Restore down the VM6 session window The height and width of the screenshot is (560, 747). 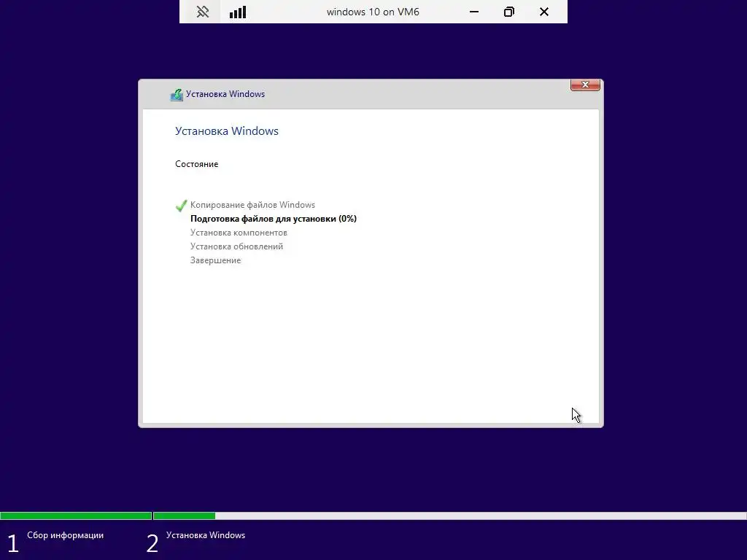pos(508,12)
